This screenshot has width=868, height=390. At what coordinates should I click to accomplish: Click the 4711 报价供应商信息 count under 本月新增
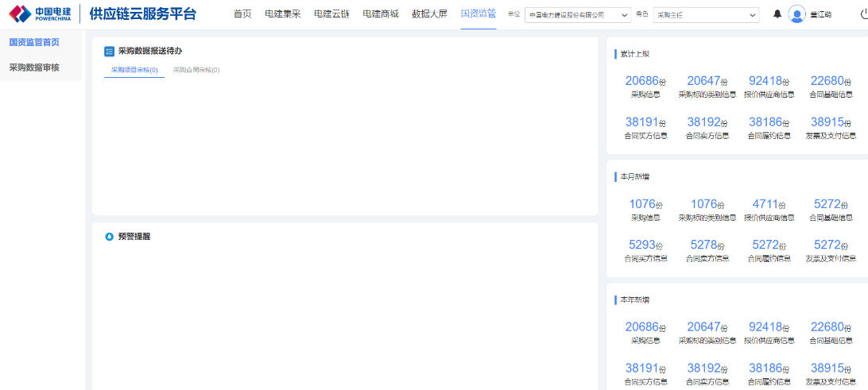point(768,204)
